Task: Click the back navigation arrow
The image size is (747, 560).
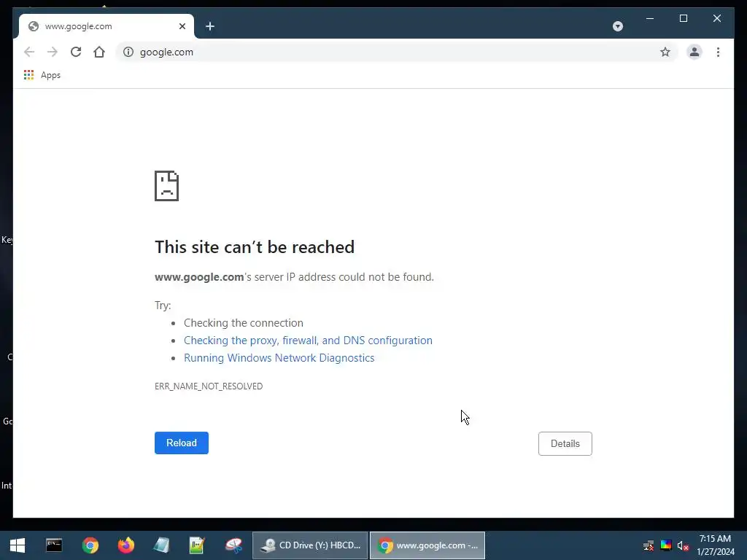Action: [x=29, y=52]
